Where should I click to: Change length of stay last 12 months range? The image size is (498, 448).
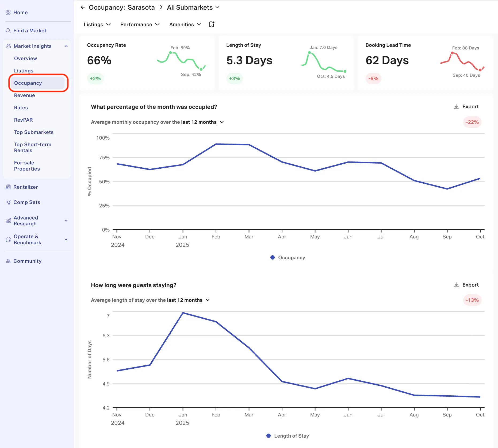188,300
